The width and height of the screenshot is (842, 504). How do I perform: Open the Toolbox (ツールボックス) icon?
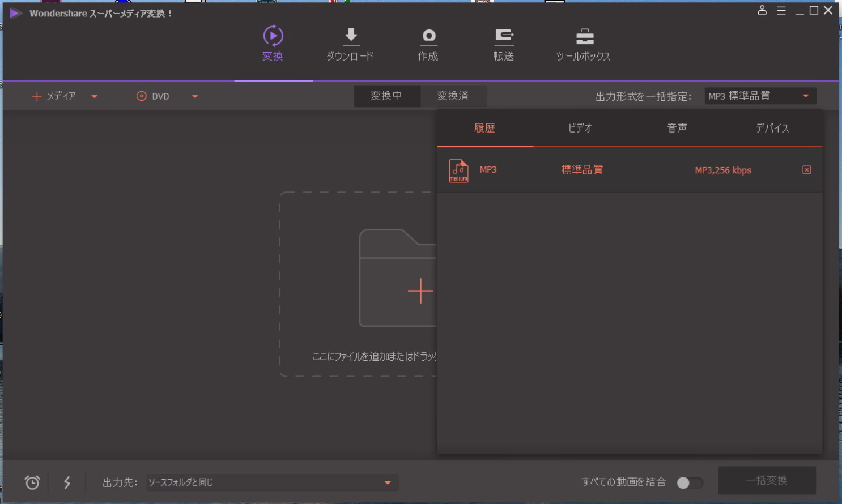click(x=584, y=37)
